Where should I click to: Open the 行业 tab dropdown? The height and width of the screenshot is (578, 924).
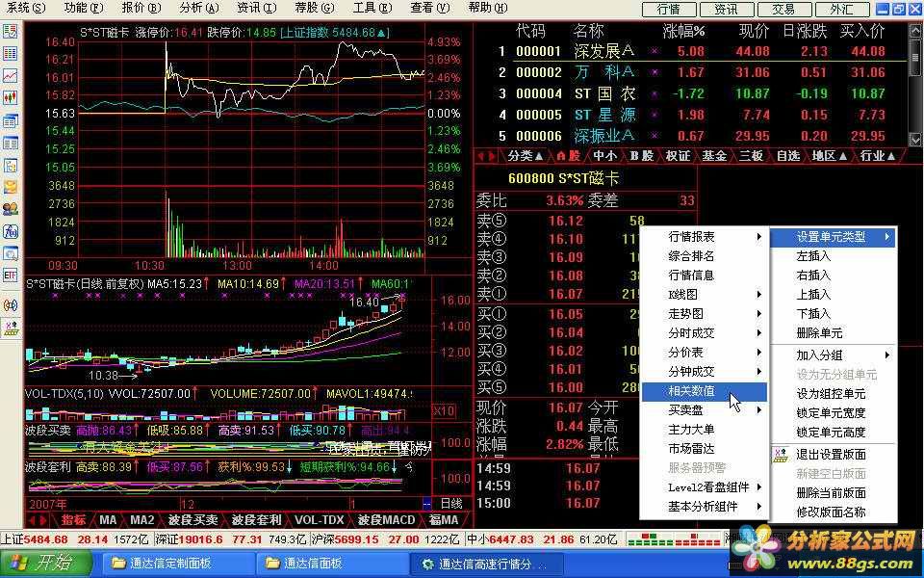click(x=878, y=156)
